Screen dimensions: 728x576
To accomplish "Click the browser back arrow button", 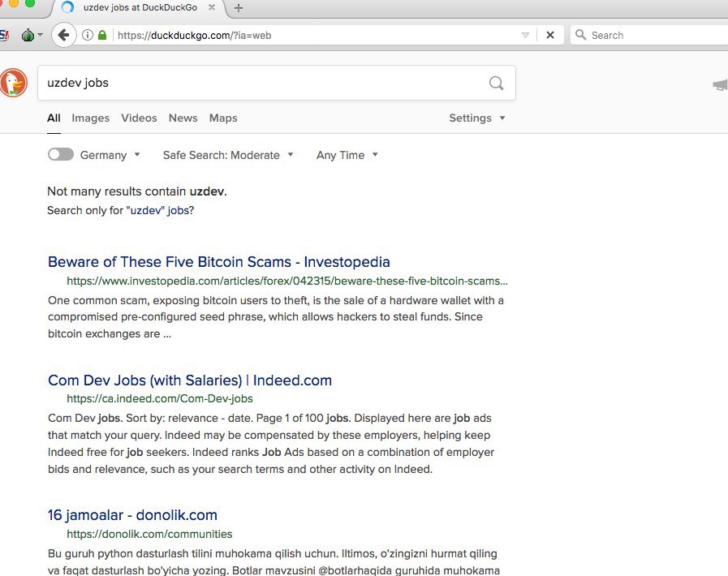I will 63,35.
